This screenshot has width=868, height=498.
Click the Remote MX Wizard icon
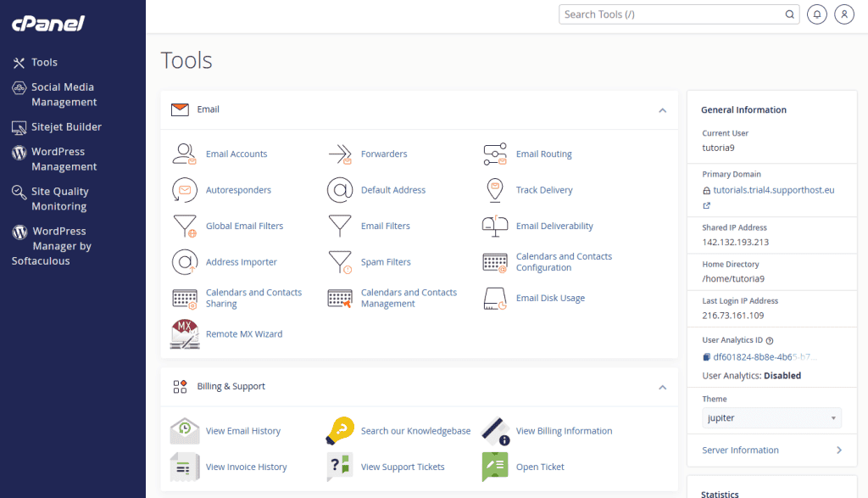point(184,334)
